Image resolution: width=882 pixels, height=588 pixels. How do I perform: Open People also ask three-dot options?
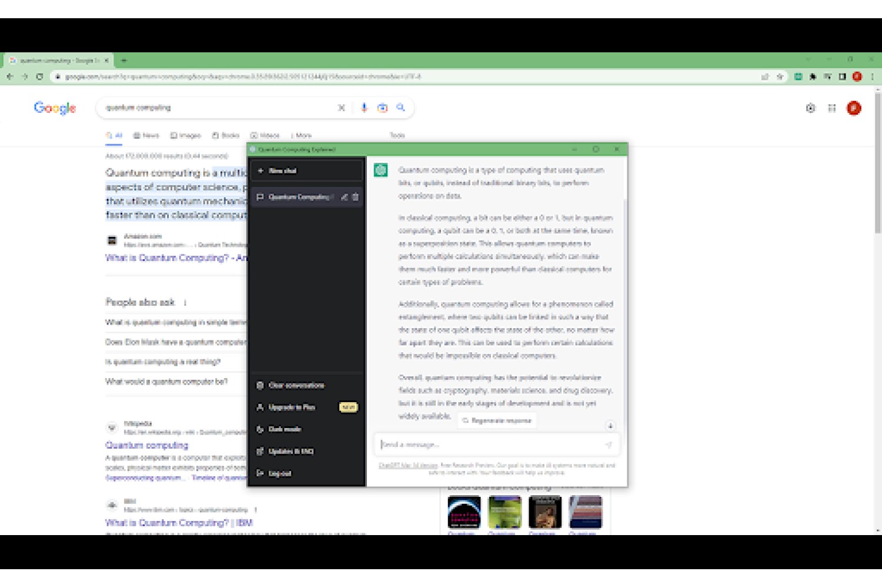tap(185, 303)
